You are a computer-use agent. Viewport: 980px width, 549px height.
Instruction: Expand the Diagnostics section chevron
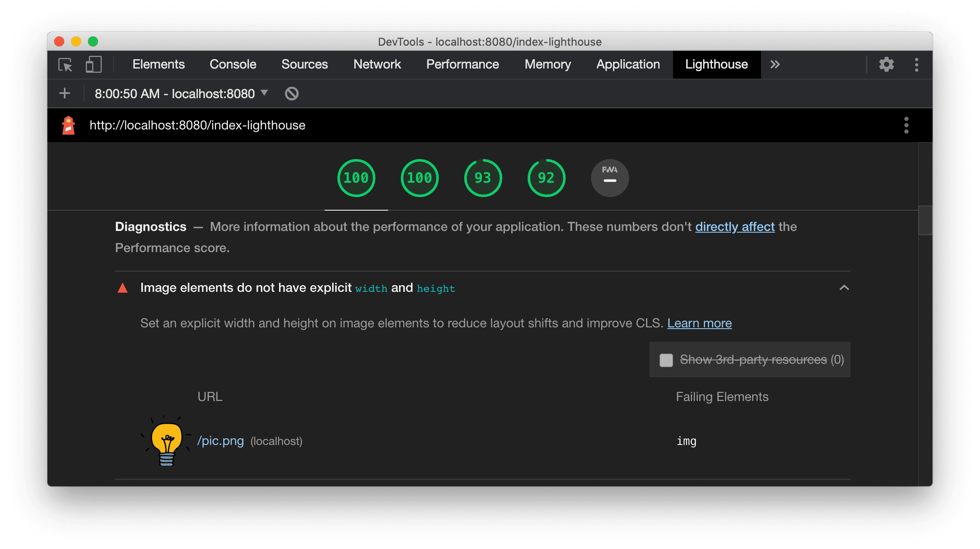[x=844, y=288]
